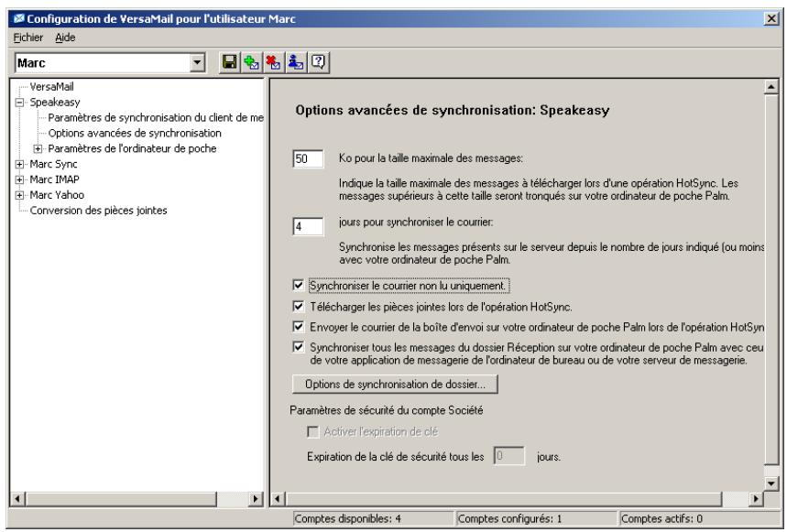Expand Paramètres de l'ordinateur de poche node
Screen dimensions: 787x532
point(38,149)
